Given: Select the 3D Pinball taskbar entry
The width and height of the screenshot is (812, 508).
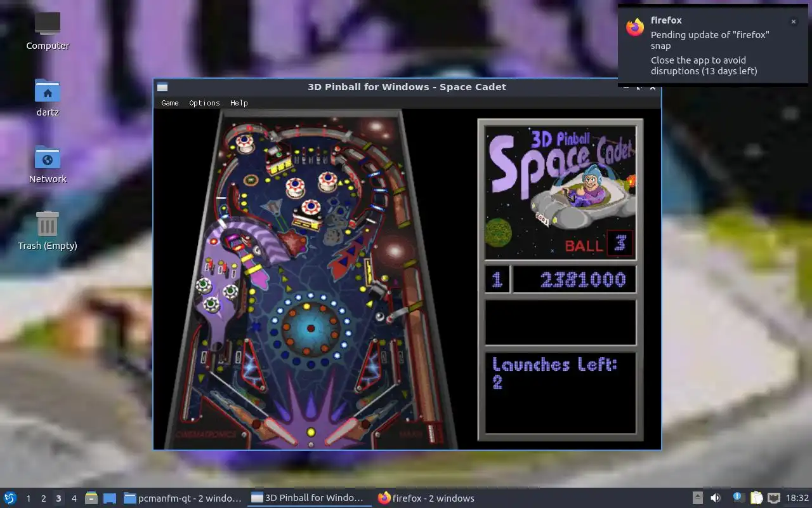Looking at the screenshot, I should pos(310,498).
